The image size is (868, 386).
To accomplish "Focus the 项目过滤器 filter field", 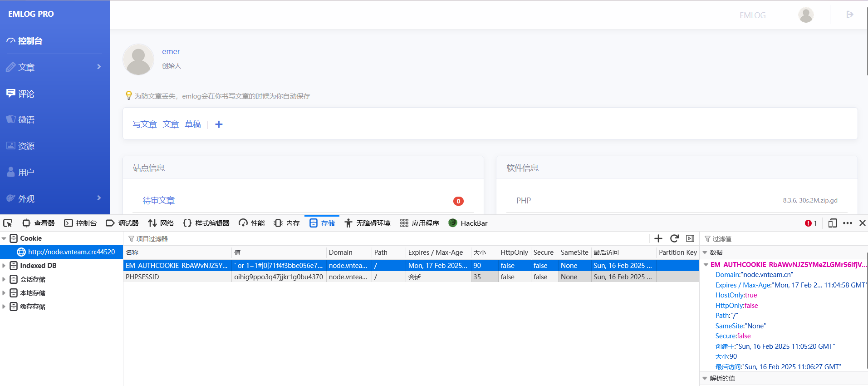I will [x=386, y=239].
